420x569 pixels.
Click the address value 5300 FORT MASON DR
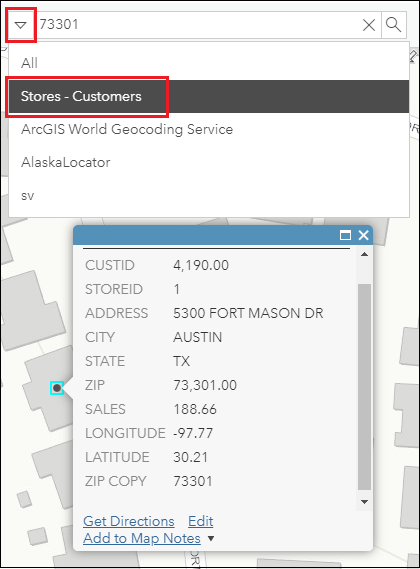pos(248,313)
